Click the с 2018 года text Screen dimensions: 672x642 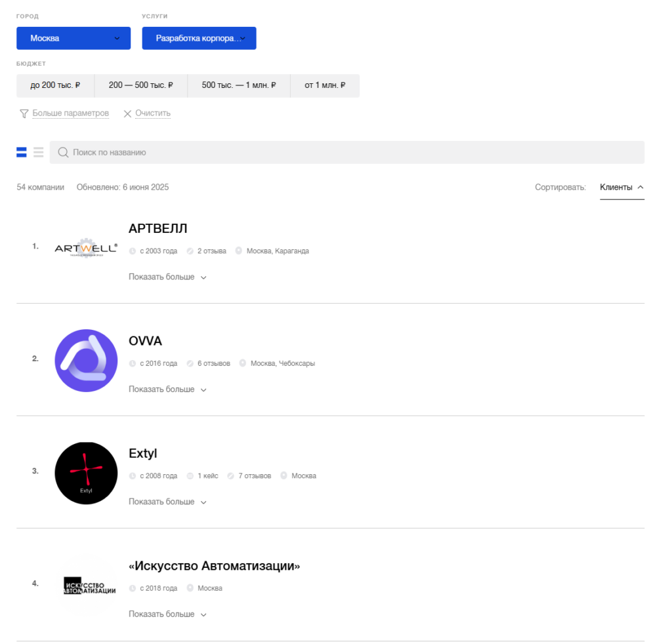coord(159,588)
